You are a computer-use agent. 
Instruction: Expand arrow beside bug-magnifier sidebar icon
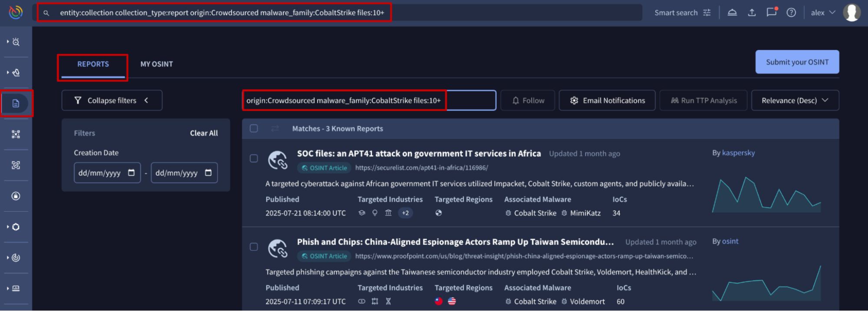[x=8, y=42]
